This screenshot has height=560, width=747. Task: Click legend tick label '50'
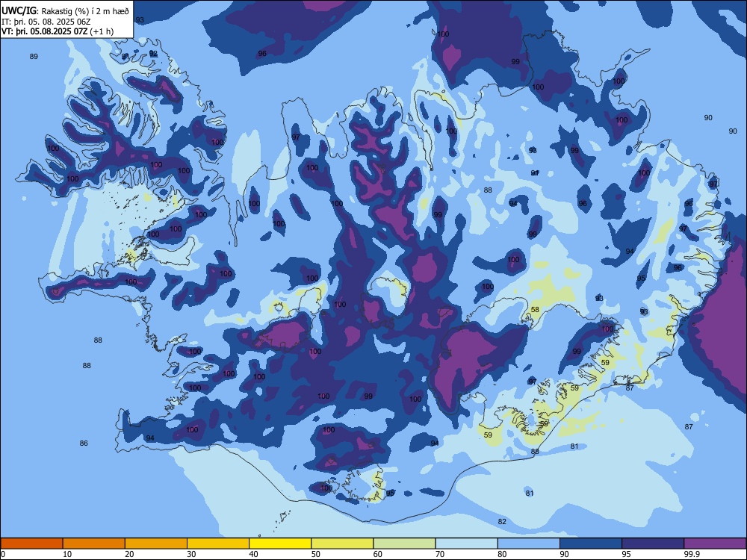[316, 554]
